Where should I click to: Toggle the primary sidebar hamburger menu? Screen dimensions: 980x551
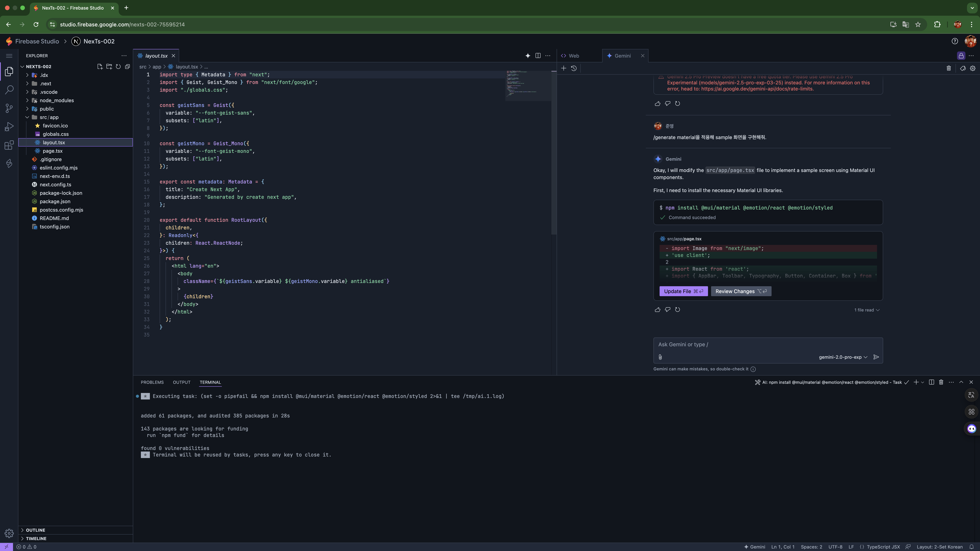pyautogui.click(x=9, y=56)
